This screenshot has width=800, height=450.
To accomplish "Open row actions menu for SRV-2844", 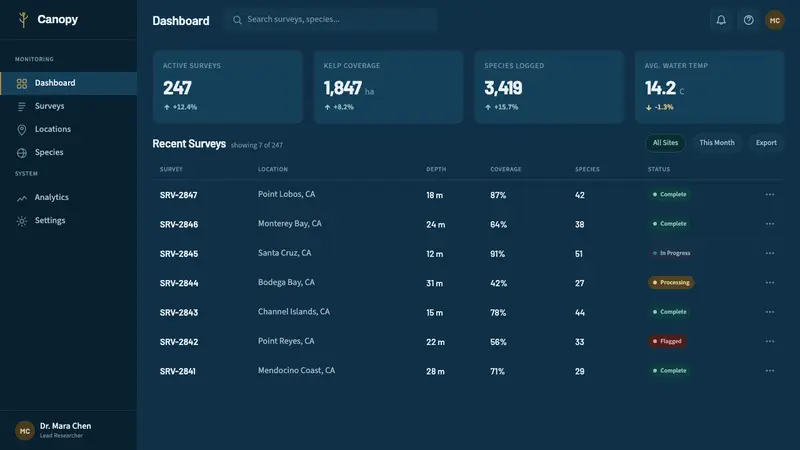I will click(x=769, y=283).
